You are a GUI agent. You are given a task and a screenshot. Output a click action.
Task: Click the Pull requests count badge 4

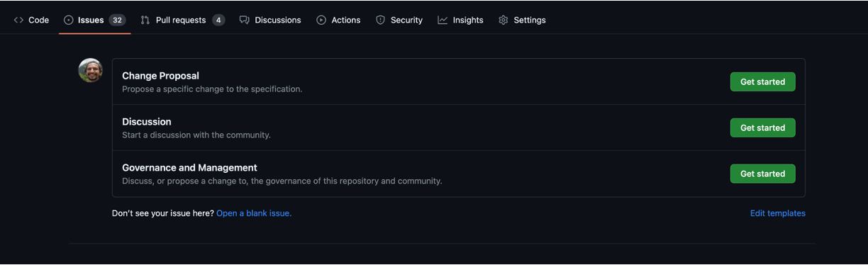(218, 20)
